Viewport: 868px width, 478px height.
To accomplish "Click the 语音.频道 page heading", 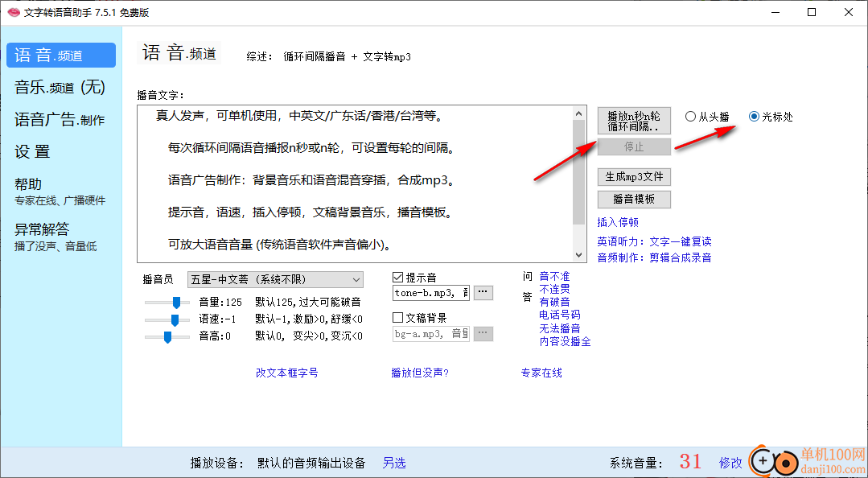I will click(x=179, y=54).
